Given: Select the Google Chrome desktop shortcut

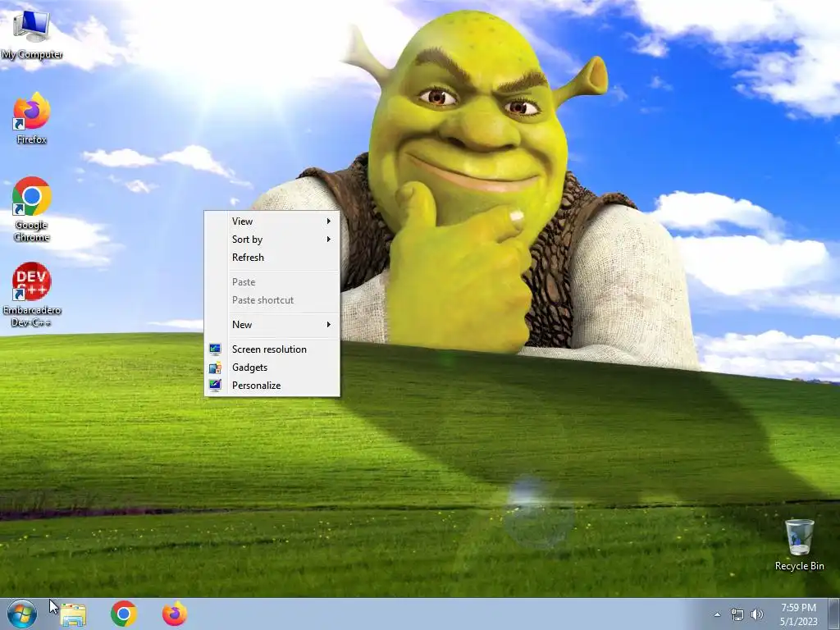Looking at the screenshot, I should (x=32, y=209).
